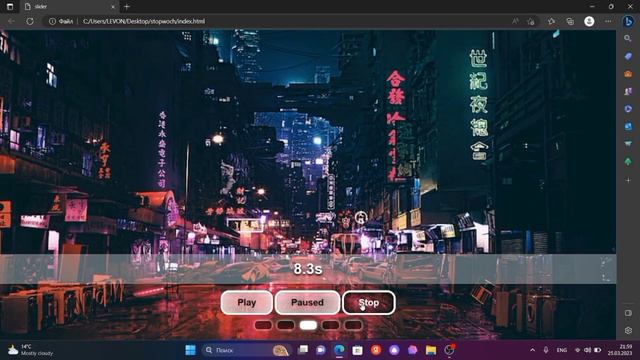The width and height of the screenshot is (640, 360).
Task: Open Edge Settings and more menu
Action: (608, 21)
